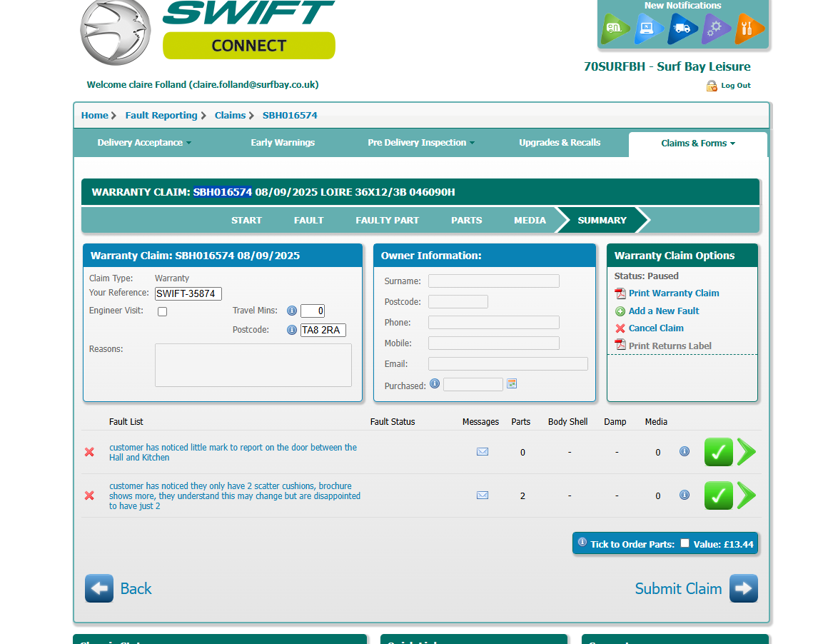Go to the FAULT step
Screen dimensions: 823x644
[x=308, y=221]
